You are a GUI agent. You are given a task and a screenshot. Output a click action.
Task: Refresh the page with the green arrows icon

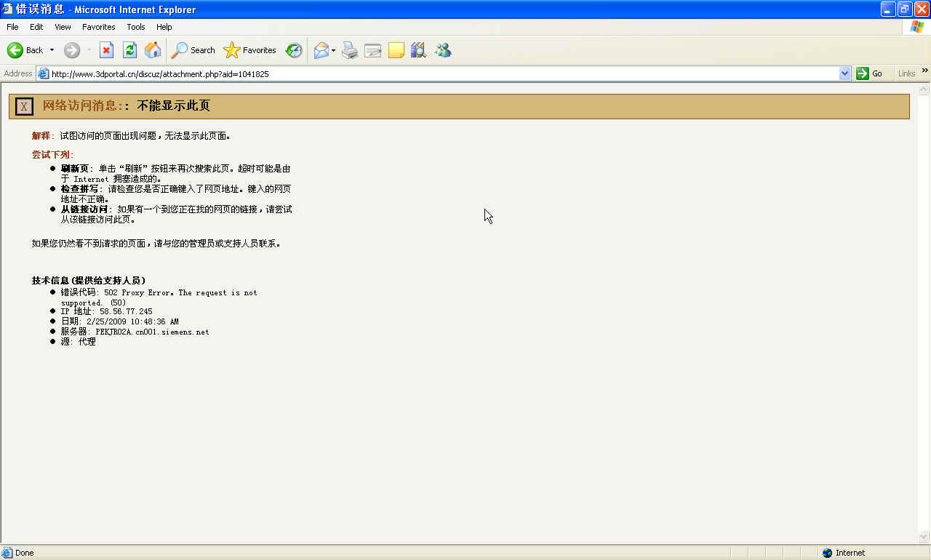tap(129, 50)
